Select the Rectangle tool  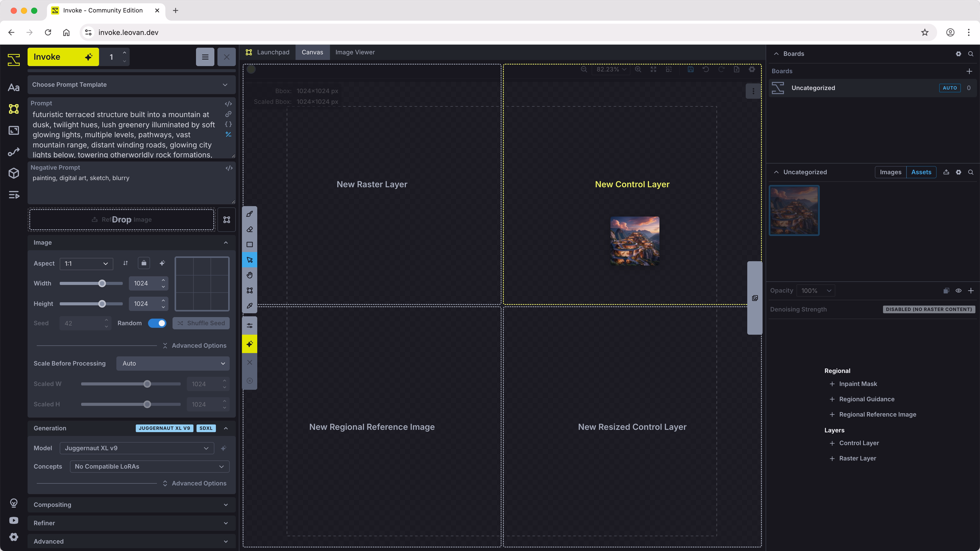(x=250, y=245)
